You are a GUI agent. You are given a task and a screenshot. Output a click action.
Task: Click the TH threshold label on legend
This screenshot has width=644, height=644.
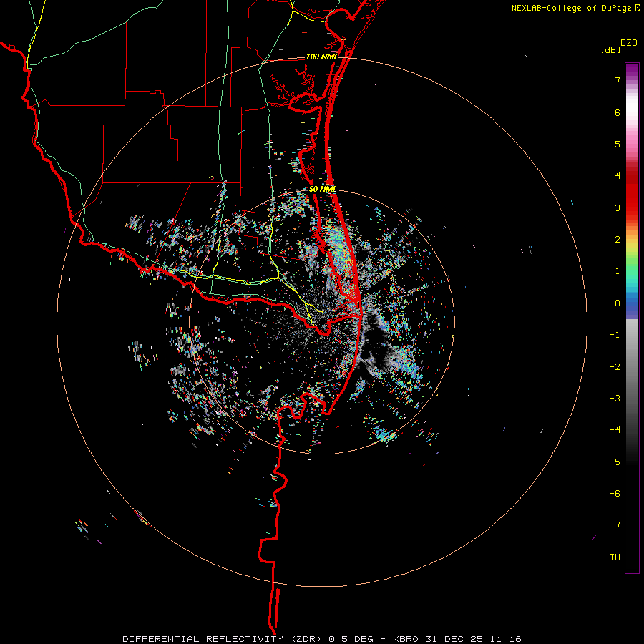615,557
